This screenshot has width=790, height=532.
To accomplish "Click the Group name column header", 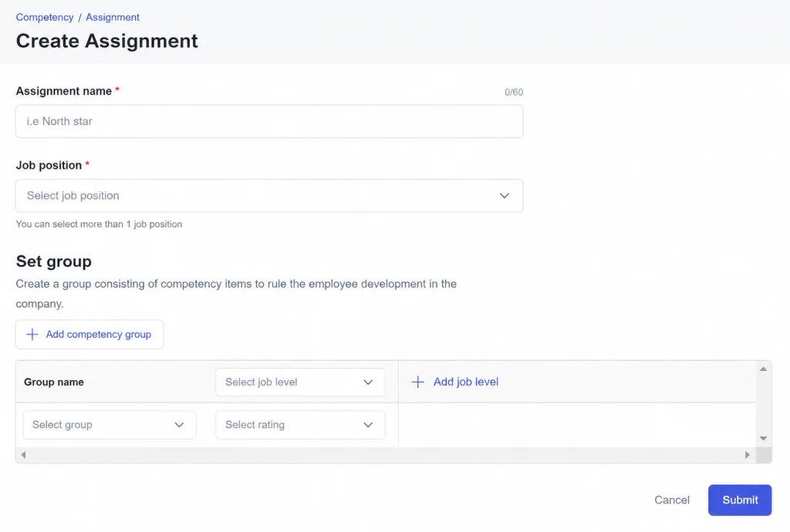I will pyautogui.click(x=54, y=382).
